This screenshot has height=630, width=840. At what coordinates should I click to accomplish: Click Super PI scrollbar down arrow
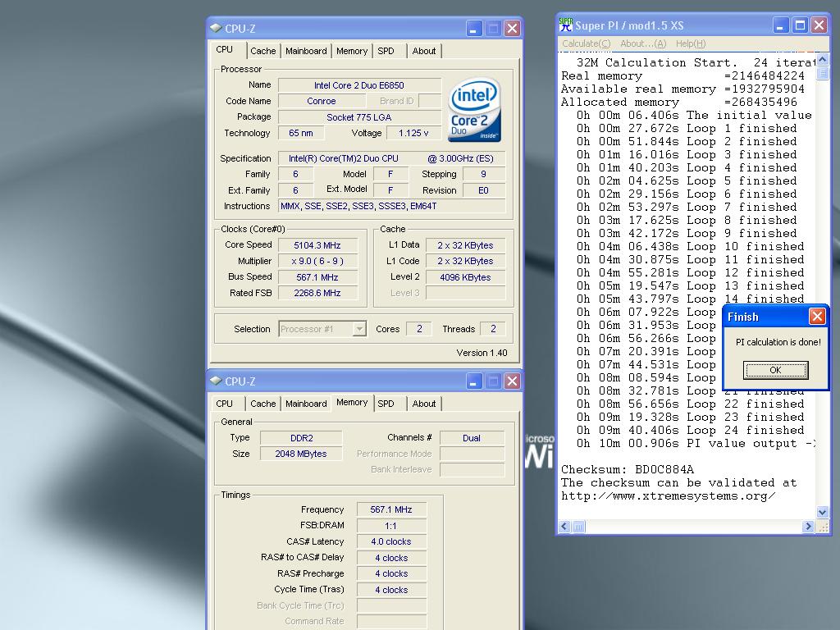click(x=822, y=512)
